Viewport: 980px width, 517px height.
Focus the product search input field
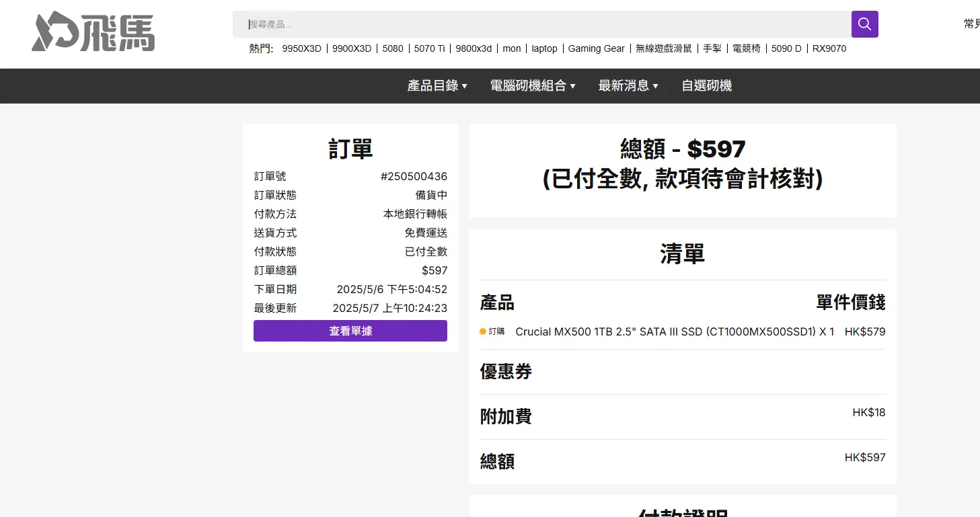(x=542, y=24)
